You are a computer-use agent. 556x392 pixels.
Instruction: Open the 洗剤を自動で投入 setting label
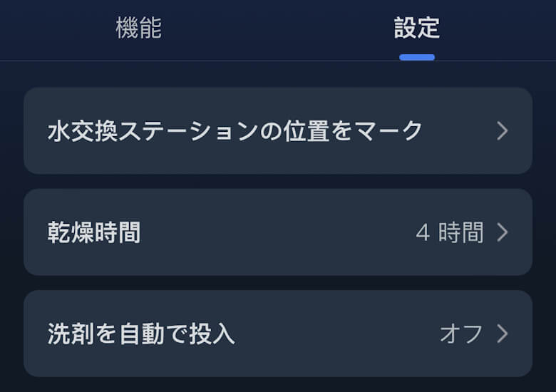(141, 334)
